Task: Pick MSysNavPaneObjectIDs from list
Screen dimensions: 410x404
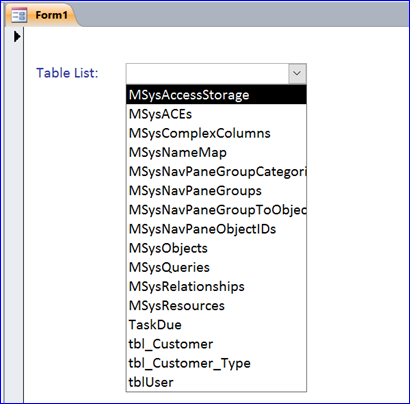Action: point(216,229)
